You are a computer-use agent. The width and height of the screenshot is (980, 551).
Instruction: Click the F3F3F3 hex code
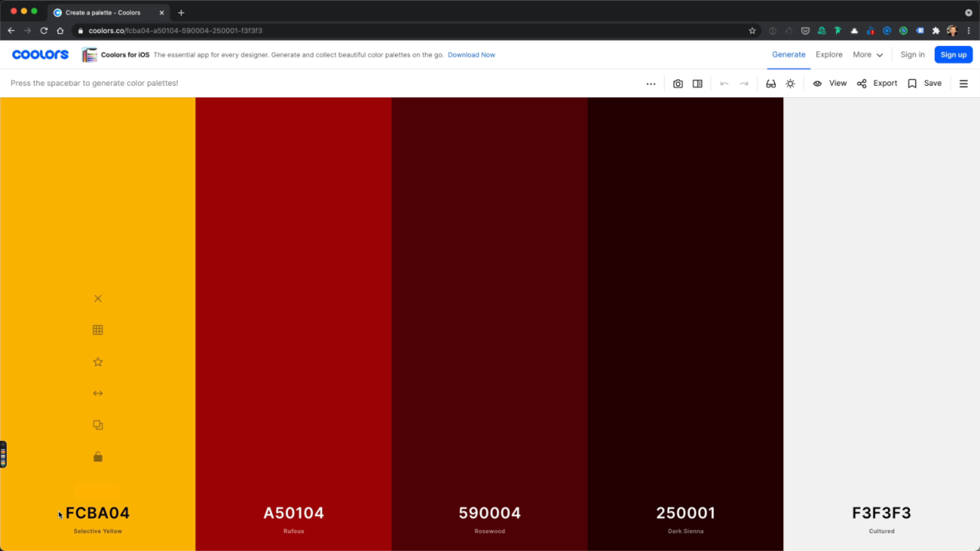[882, 513]
